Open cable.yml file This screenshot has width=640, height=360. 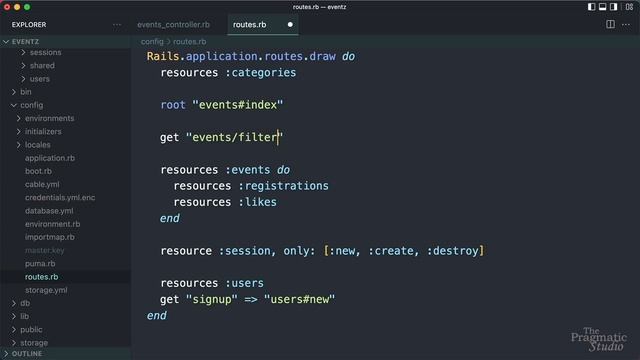coord(42,184)
